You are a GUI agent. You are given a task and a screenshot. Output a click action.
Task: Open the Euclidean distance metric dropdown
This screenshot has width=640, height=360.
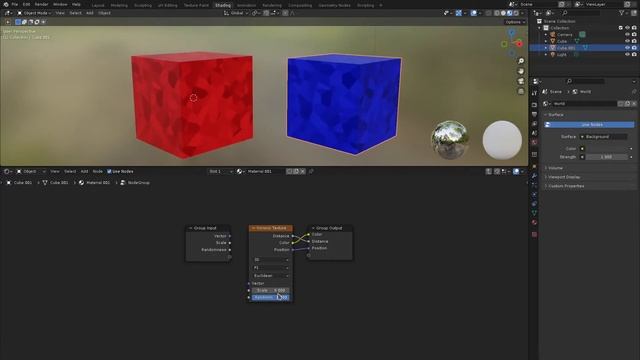click(271, 276)
